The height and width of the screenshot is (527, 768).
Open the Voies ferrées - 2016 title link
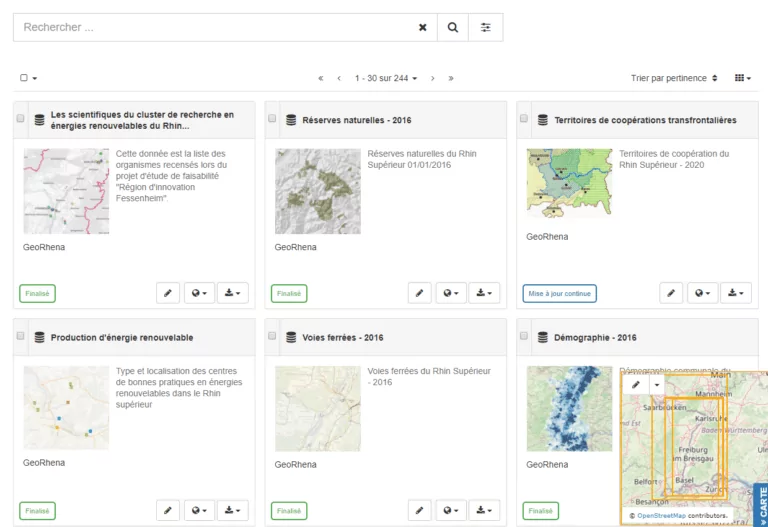342,338
